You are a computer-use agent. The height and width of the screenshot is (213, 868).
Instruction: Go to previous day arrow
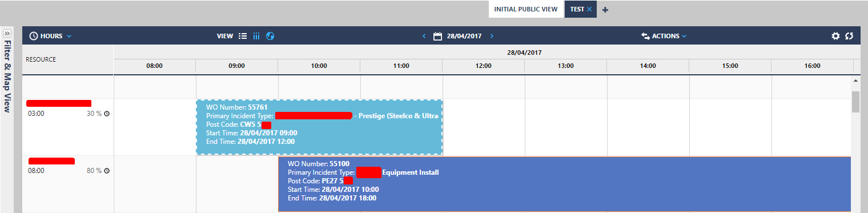(x=424, y=36)
